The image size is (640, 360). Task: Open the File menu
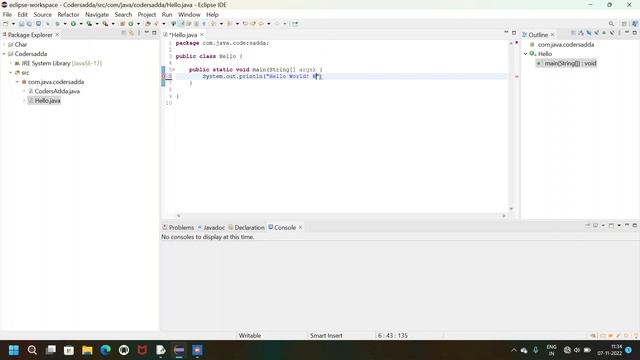coord(7,14)
